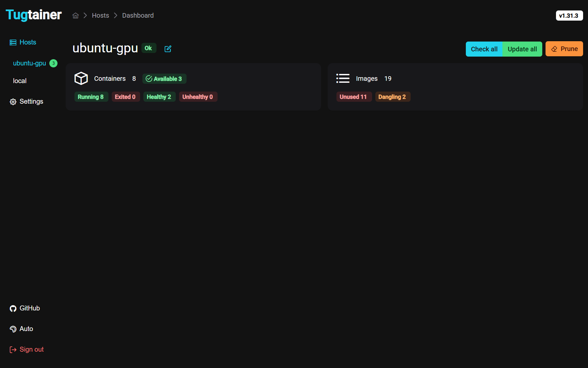This screenshot has width=588, height=368.
Task: Click the Settings gear icon
Action: coord(13,102)
